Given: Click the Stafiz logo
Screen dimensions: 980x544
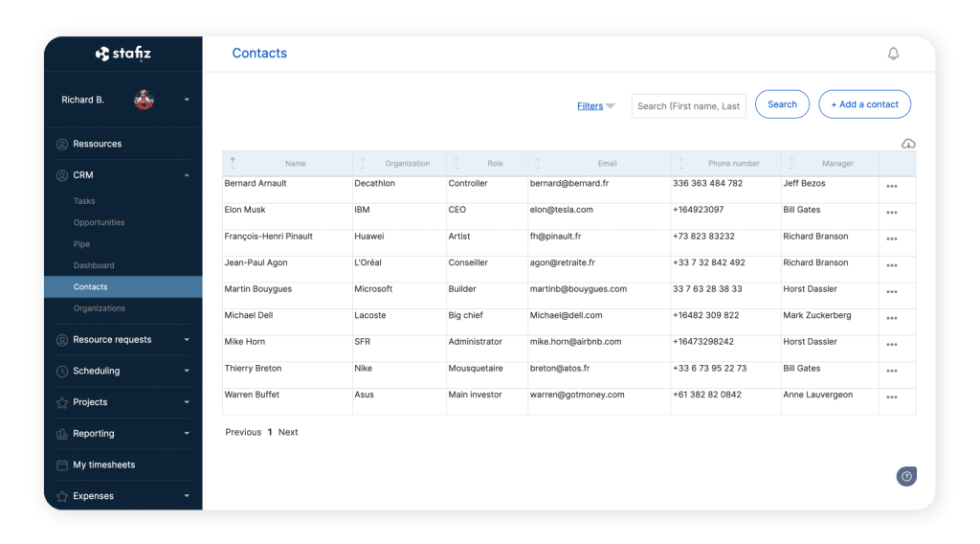Looking at the screenshot, I should pos(123,54).
